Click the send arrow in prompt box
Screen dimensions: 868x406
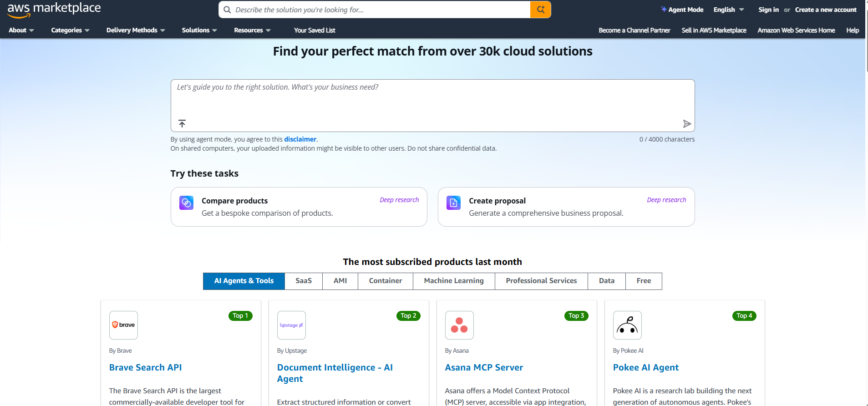click(687, 124)
